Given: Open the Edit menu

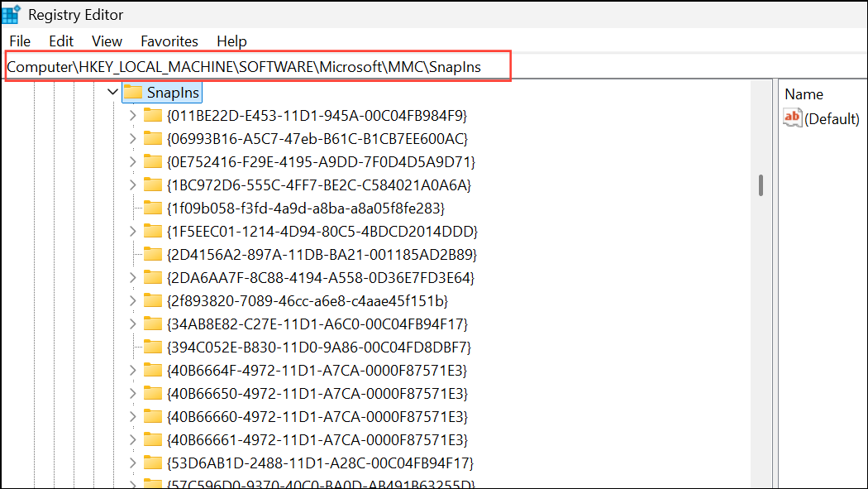Looking at the screenshot, I should pyautogui.click(x=61, y=41).
